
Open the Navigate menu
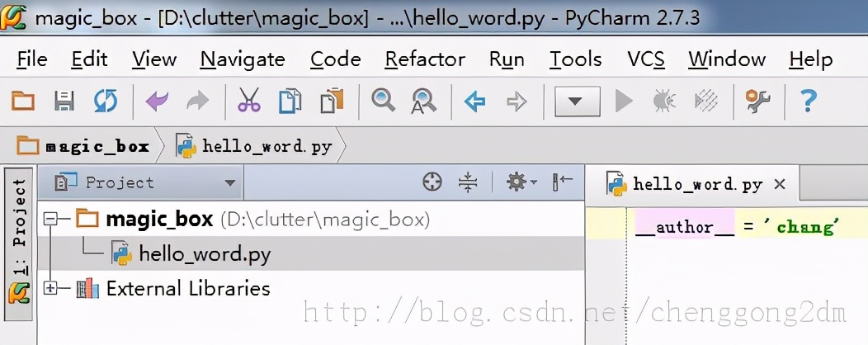point(243,59)
